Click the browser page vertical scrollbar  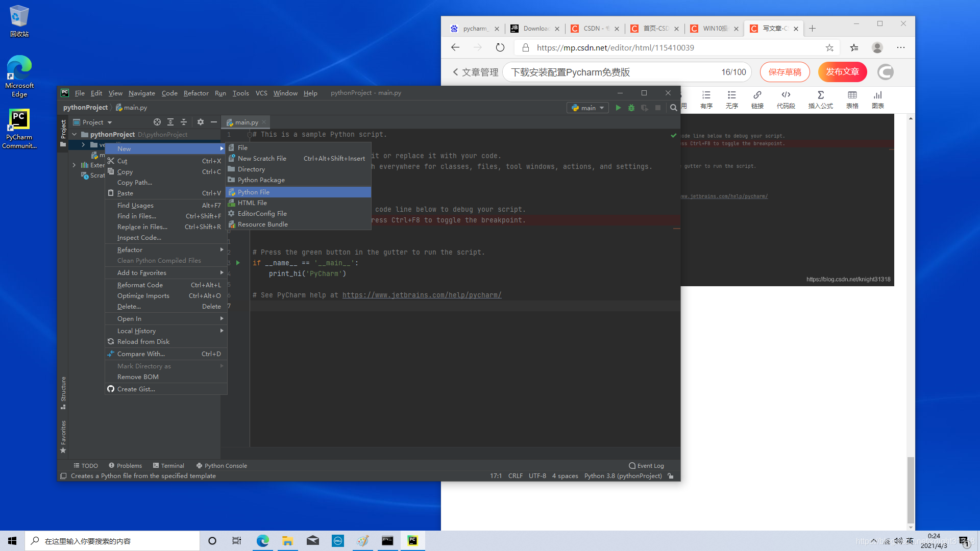tap(911, 490)
